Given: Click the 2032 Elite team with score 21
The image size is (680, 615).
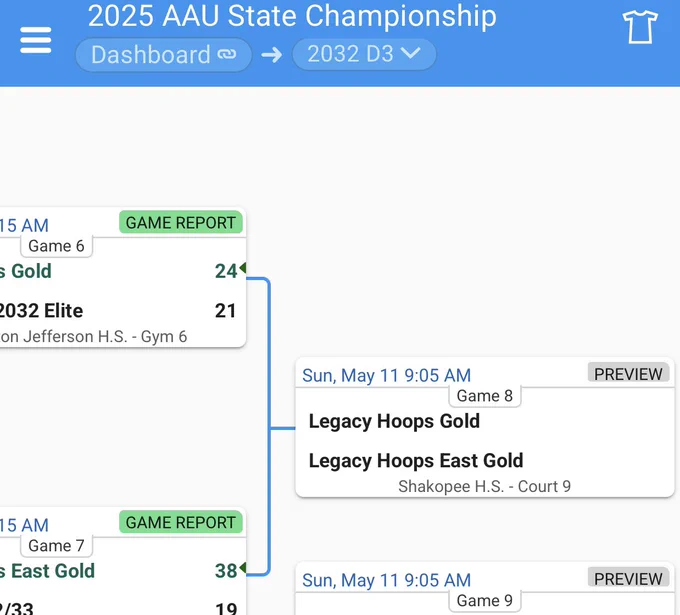Looking at the screenshot, I should click(41, 311).
